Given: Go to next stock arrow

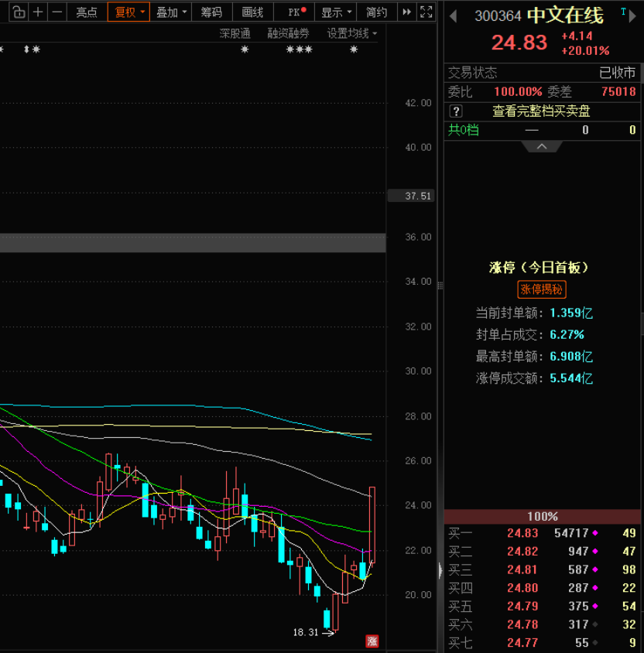Looking at the screenshot, I should click(632, 16).
